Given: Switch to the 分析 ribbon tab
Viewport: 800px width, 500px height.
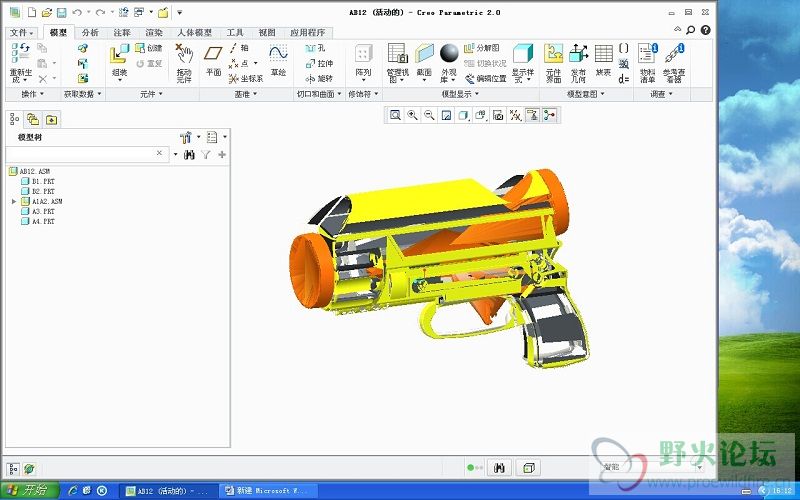Looking at the screenshot, I should (x=90, y=32).
